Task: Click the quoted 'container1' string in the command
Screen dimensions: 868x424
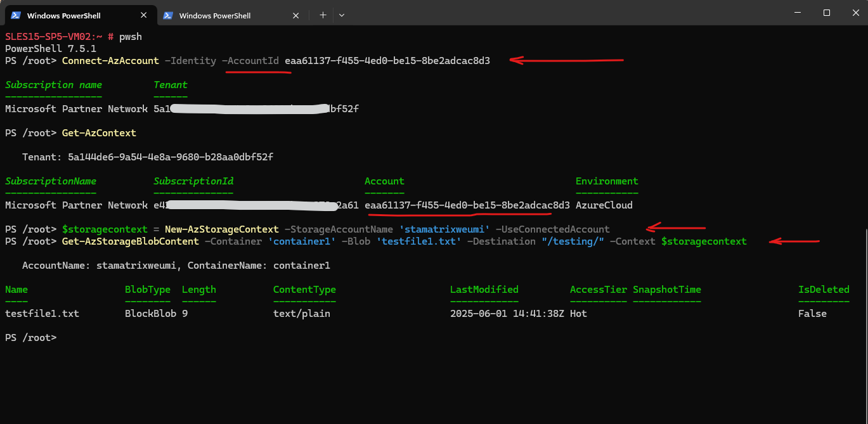Action: tap(302, 241)
